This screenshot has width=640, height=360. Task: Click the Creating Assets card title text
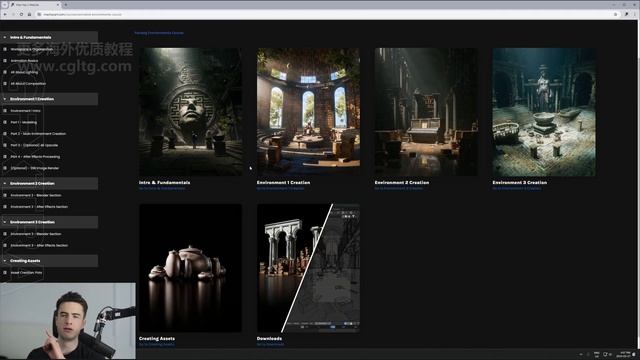(157, 338)
